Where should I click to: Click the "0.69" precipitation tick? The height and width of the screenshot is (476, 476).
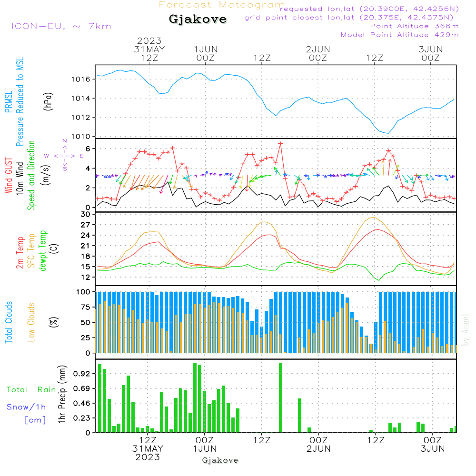pyautogui.click(x=82, y=389)
